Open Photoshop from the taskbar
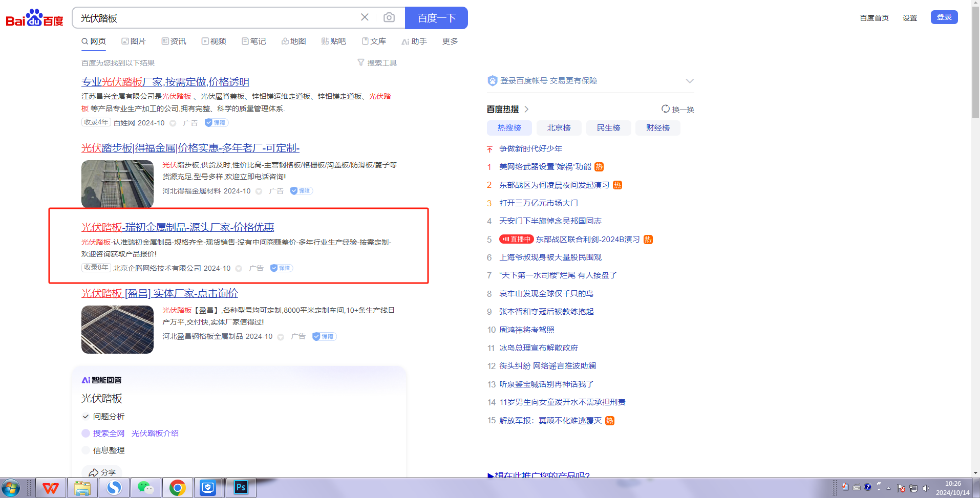The height and width of the screenshot is (498, 980). coord(241,488)
